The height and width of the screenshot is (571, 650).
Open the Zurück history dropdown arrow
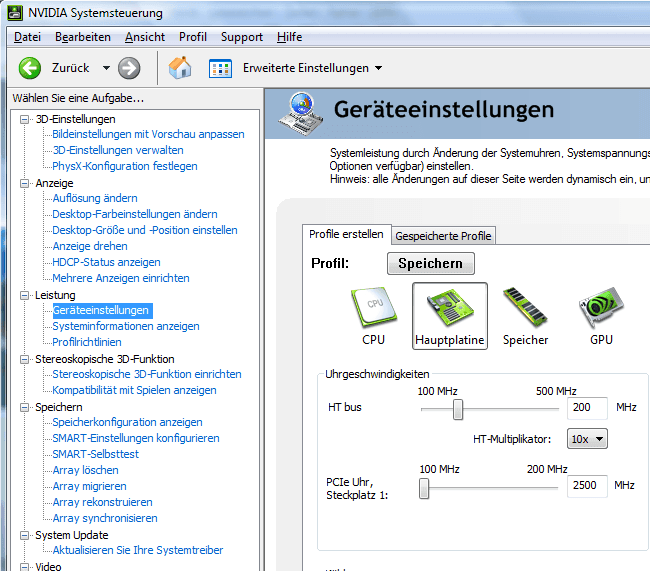click(107, 68)
